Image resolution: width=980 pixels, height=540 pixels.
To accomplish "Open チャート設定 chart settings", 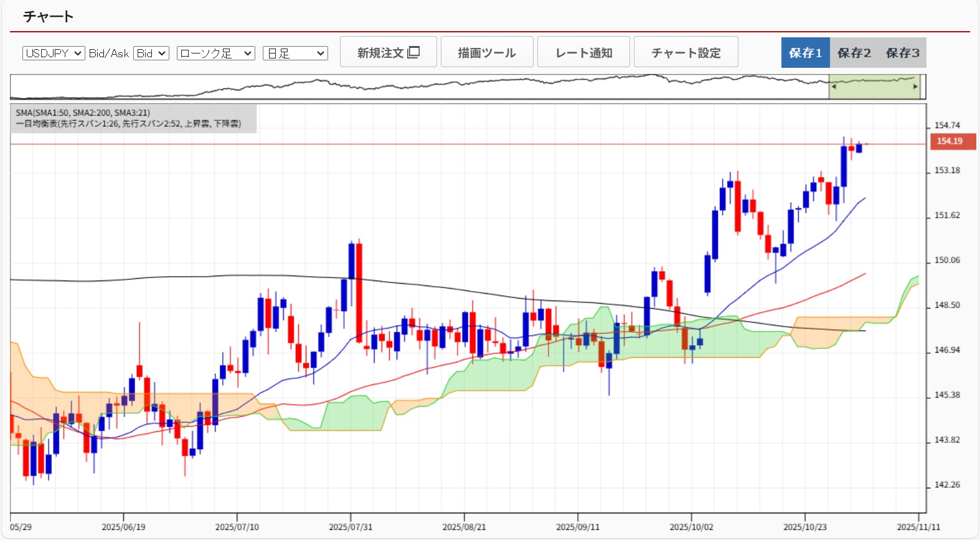I will [x=686, y=52].
